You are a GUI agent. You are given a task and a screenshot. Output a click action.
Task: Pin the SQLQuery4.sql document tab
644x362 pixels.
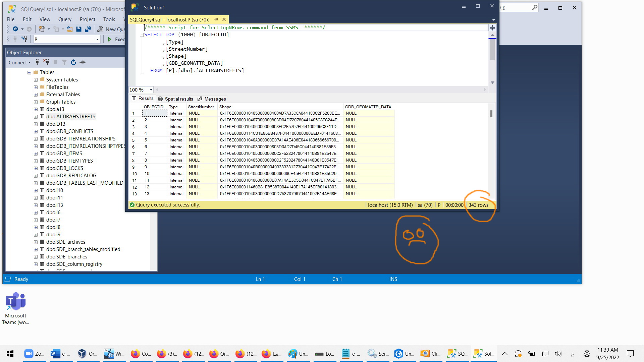pos(216,20)
